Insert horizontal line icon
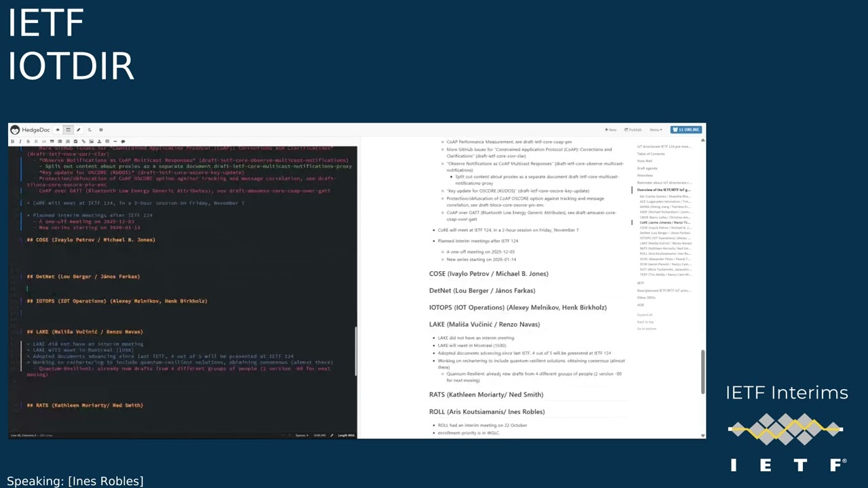 coord(115,142)
